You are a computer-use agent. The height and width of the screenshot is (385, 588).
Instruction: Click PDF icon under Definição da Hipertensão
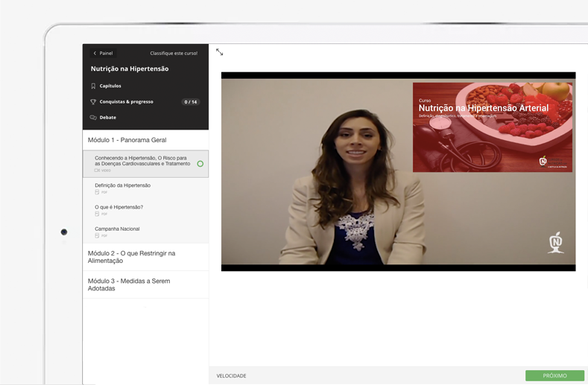pyautogui.click(x=97, y=192)
